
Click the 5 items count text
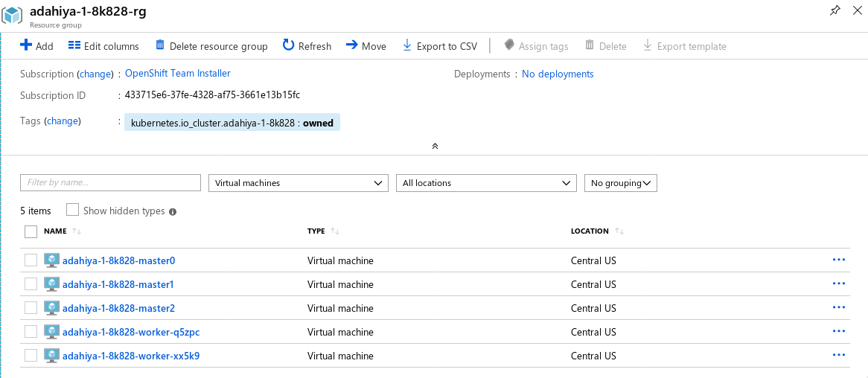[x=36, y=211]
